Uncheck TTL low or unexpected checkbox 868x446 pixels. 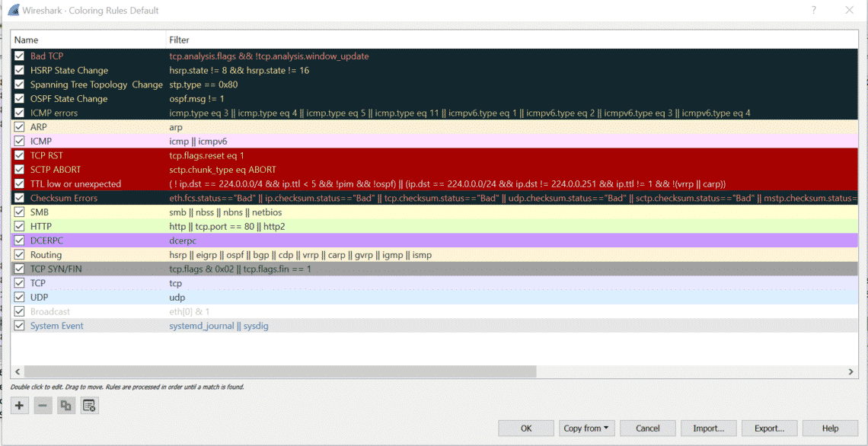[x=19, y=183]
